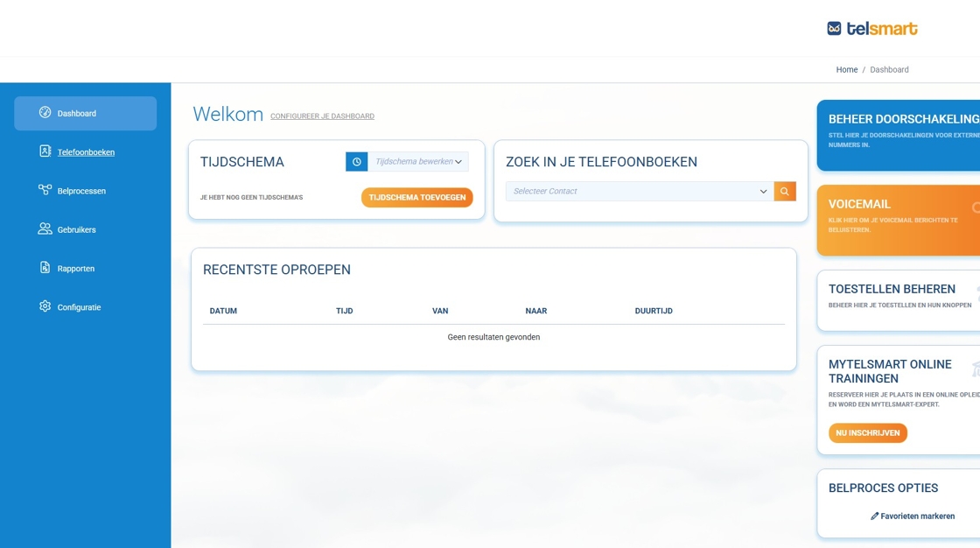
Task: Click the Configuratie gear icon
Action: [45, 306]
